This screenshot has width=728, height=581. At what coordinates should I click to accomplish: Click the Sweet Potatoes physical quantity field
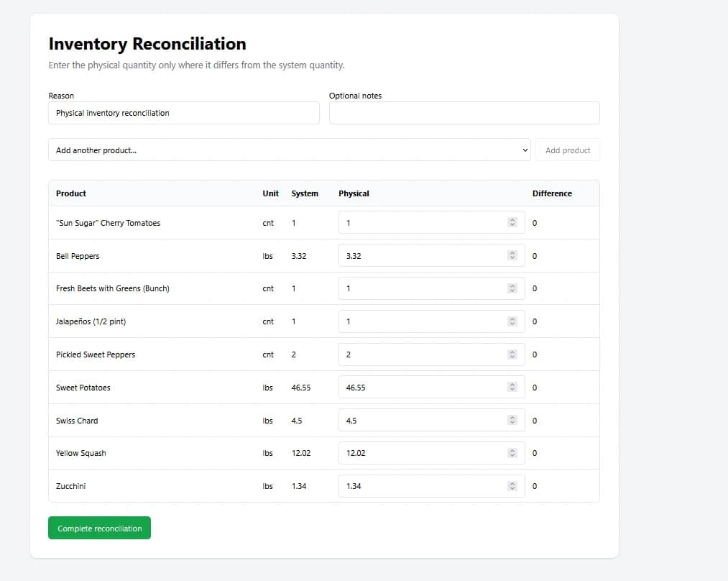pos(431,387)
